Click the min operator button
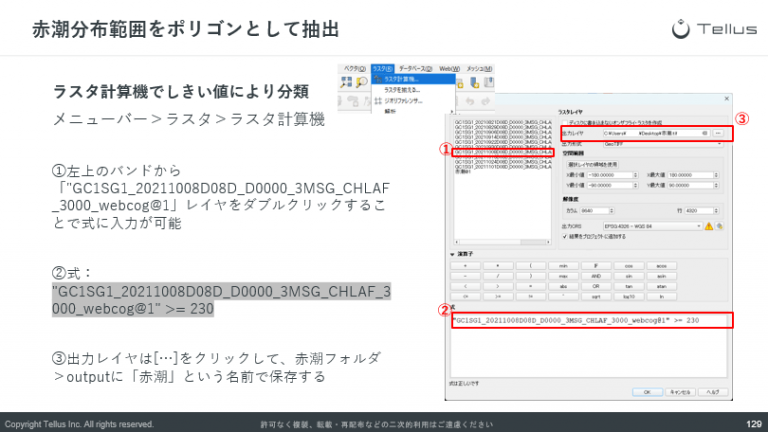This screenshot has height=432, width=768. click(563, 266)
